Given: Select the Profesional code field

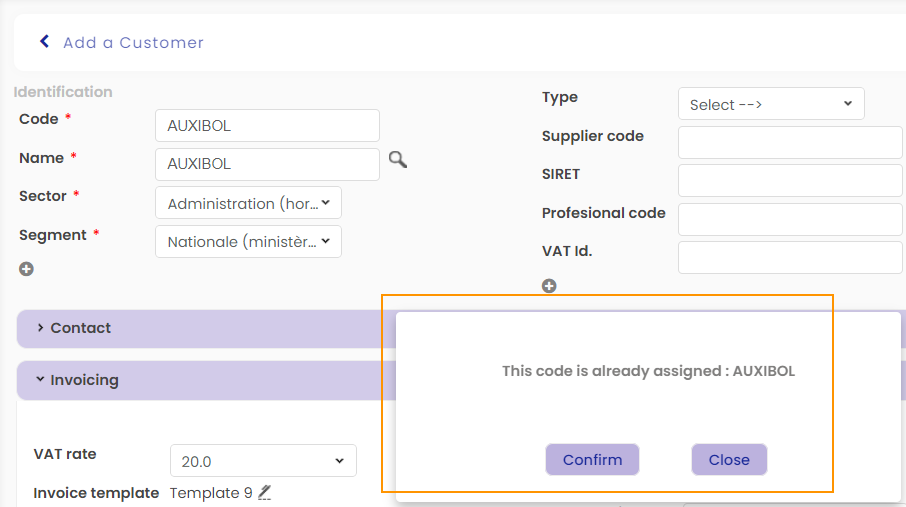Looking at the screenshot, I should coord(789,219).
